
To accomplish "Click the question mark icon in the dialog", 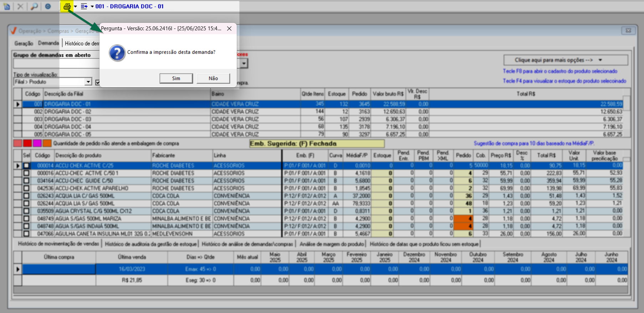I will pyautogui.click(x=117, y=53).
